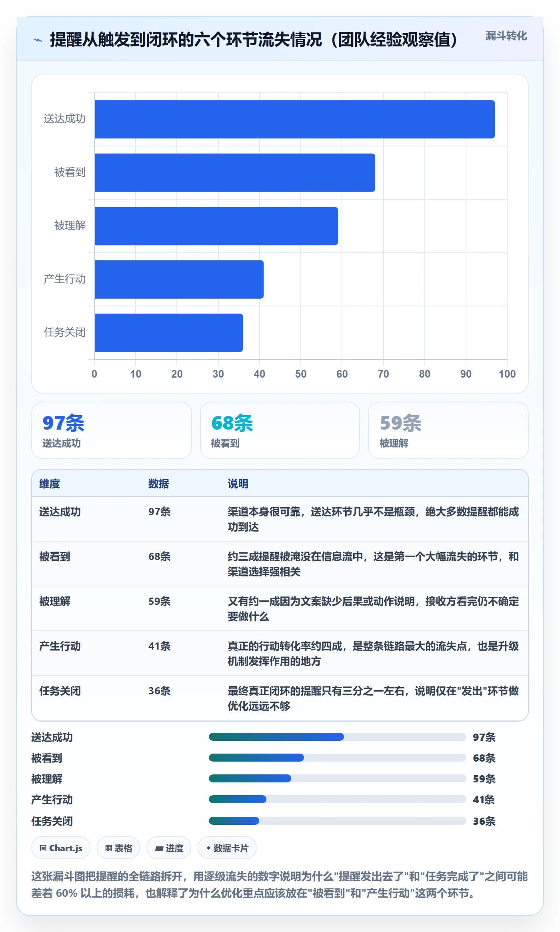560x932 pixels.
Task: Click the 数据卡片 tag chip
Action: [x=227, y=848]
